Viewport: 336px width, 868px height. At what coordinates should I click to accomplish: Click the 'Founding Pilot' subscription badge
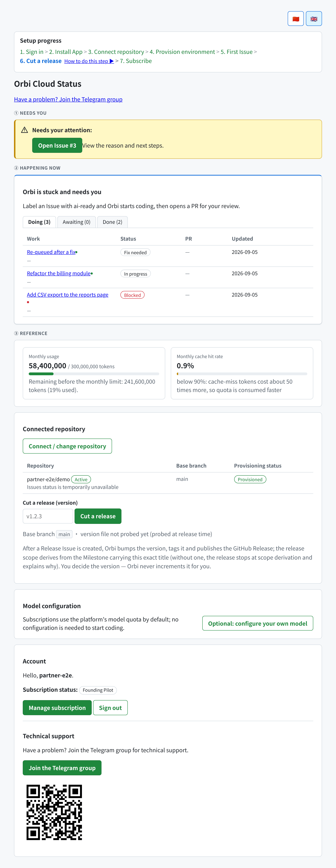[98, 690]
